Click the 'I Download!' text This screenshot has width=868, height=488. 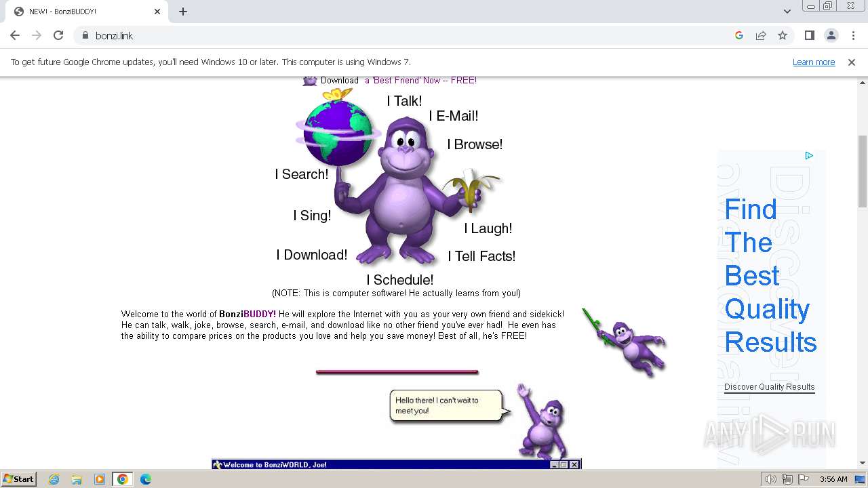pos(312,255)
